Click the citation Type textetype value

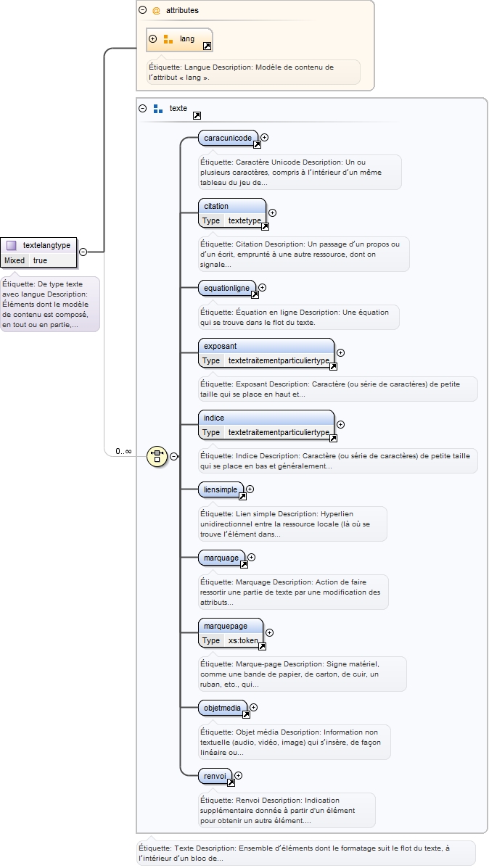pos(244,220)
